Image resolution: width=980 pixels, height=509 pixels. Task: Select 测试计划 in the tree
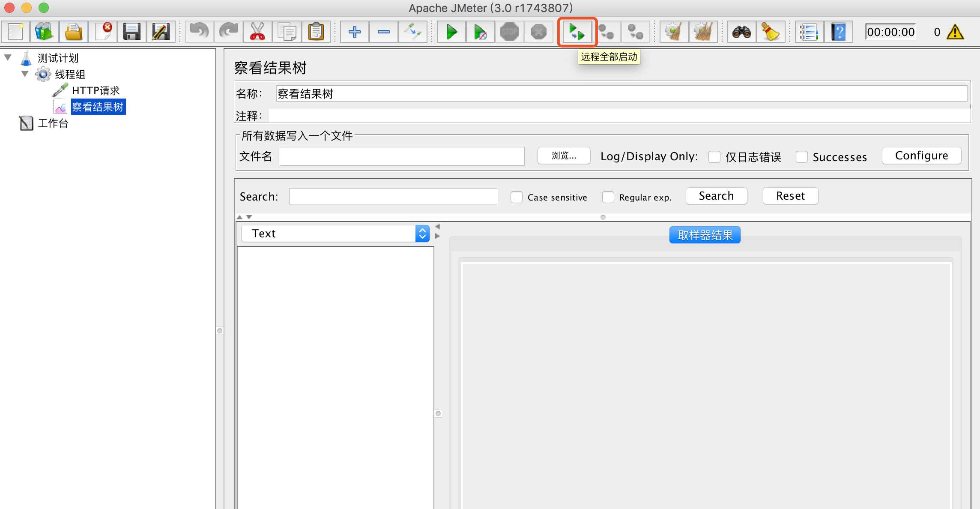point(58,58)
